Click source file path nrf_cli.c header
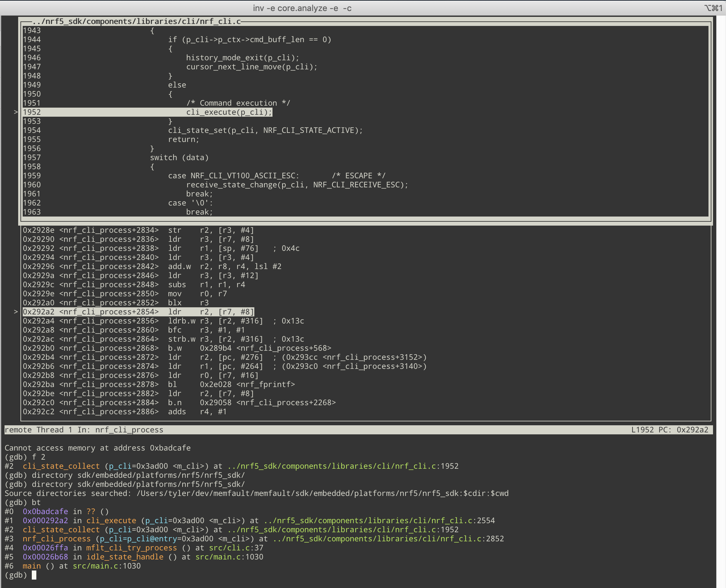 (136, 22)
